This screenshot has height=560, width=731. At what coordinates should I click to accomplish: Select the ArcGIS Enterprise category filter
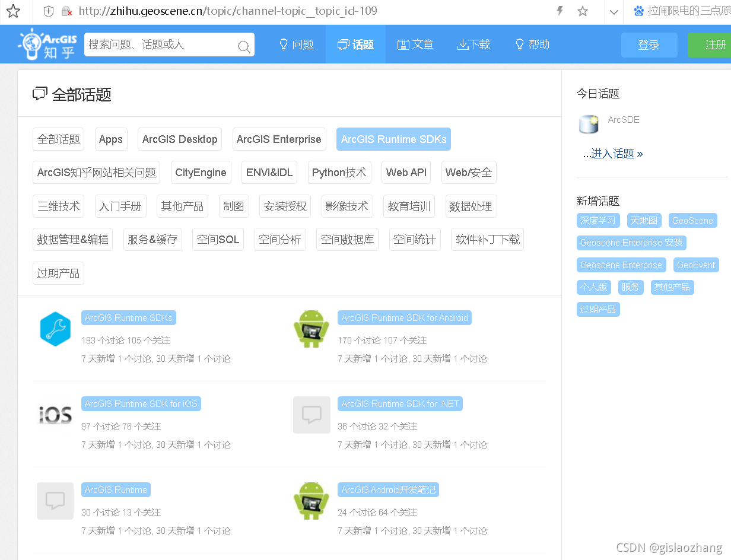pos(279,139)
